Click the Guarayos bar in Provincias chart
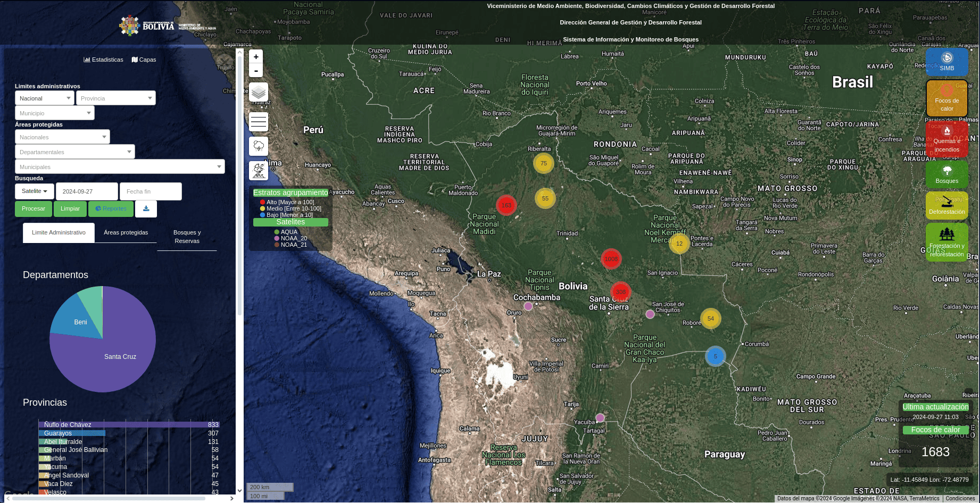 [x=72, y=433]
